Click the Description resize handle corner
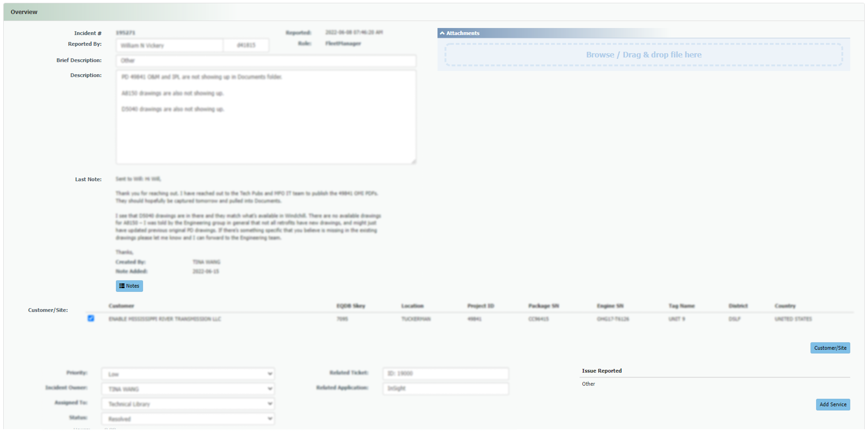Image resolution: width=868 pixels, height=431 pixels. coord(414,162)
